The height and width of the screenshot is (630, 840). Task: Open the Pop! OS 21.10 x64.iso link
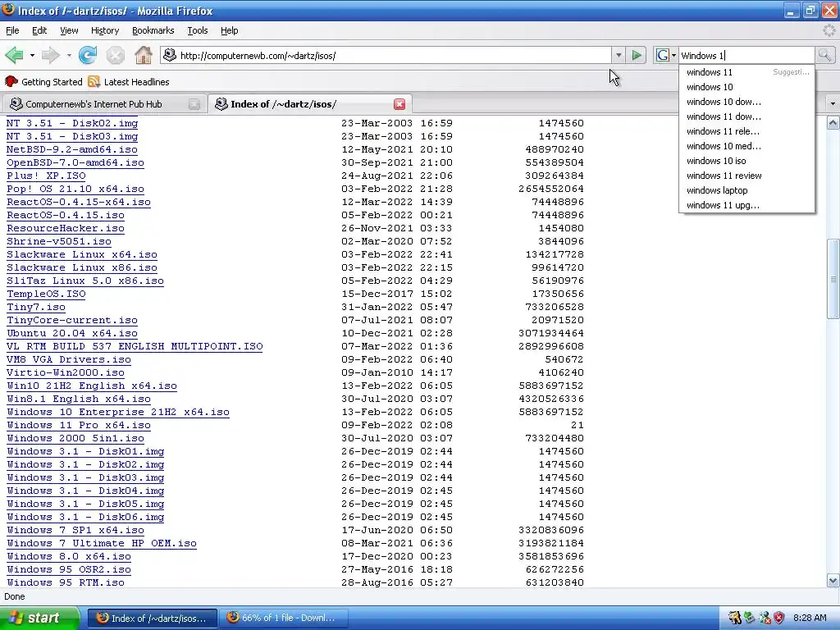75,189
